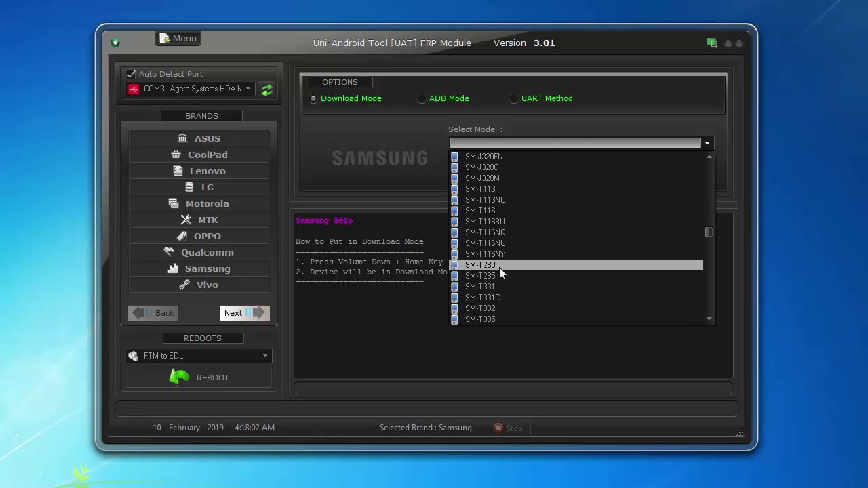This screenshot has height=488, width=868.
Task: Click the phone icon beside SM-T335
Action: [454, 319]
